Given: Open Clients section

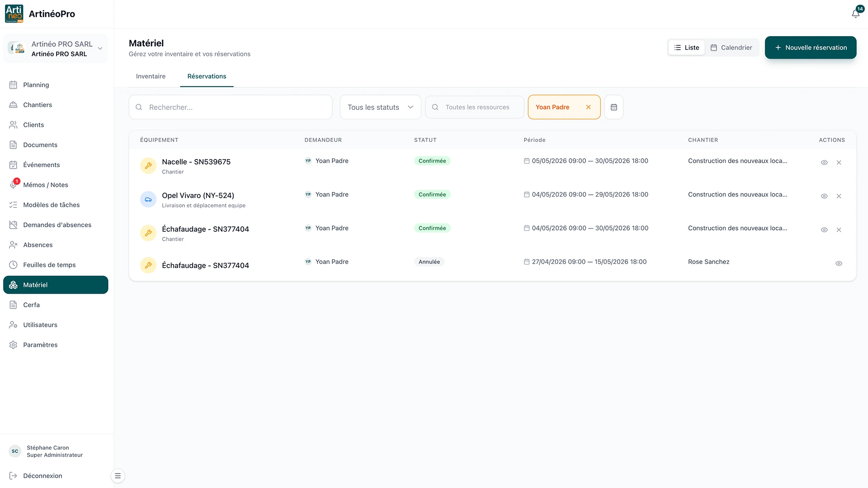Looking at the screenshot, I should 56,125.
